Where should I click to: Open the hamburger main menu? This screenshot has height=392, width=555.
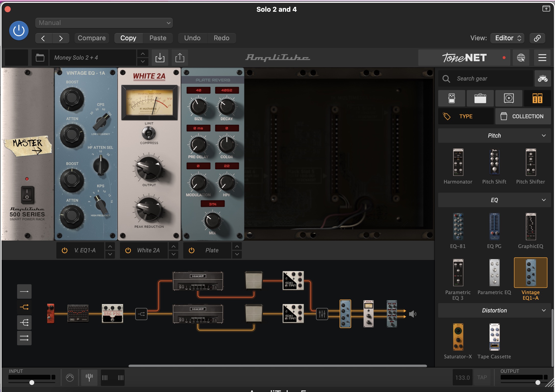coord(542,58)
